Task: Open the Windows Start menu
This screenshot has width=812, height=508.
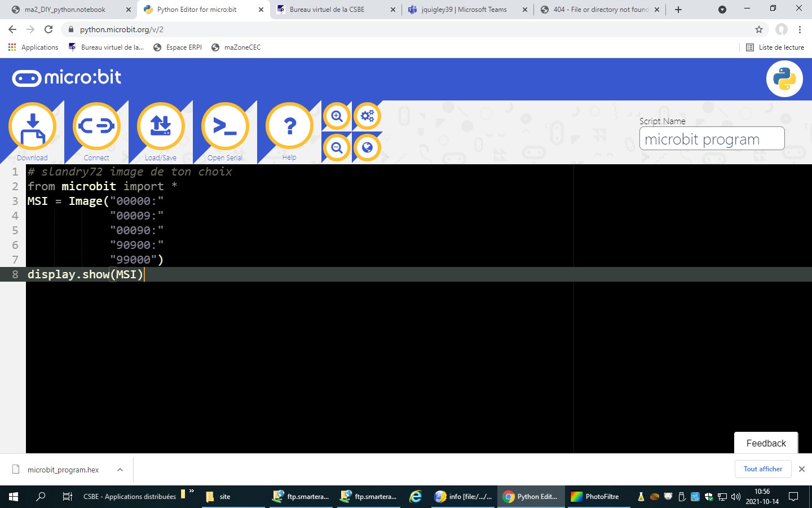Action: [14, 497]
